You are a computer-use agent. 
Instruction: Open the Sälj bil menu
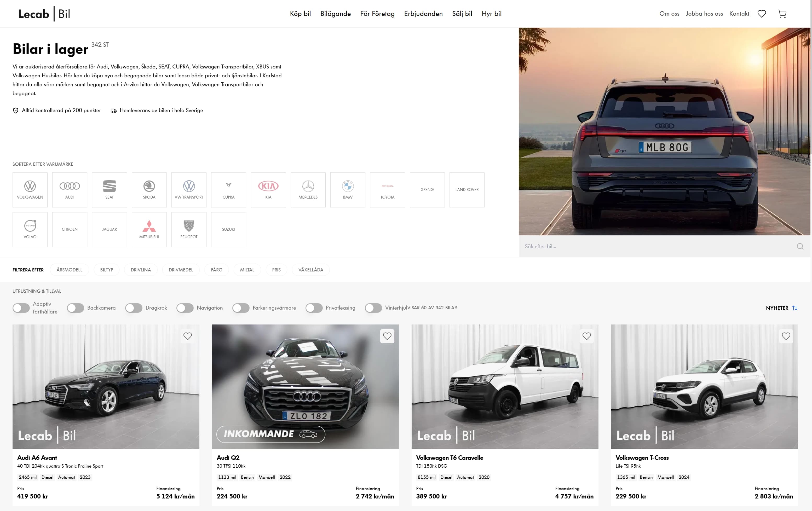462,14
